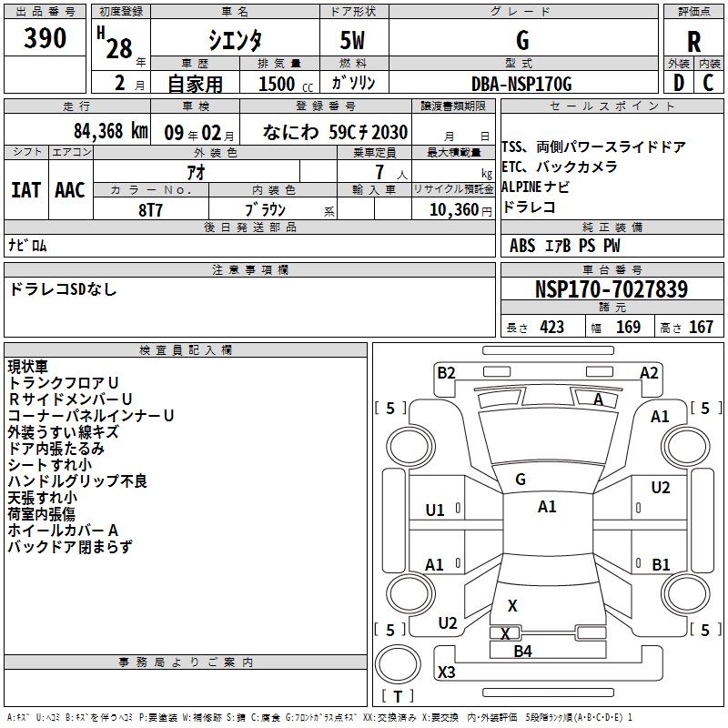Click the 車検 expiry 09年02月

tap(199, 133)
